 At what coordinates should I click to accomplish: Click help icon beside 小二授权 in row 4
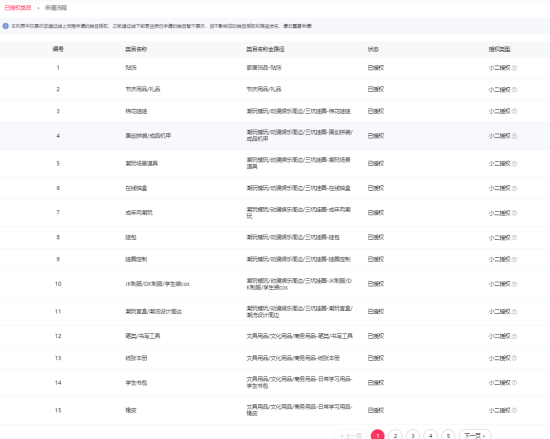pyautogui.click(x=514, y=136)
